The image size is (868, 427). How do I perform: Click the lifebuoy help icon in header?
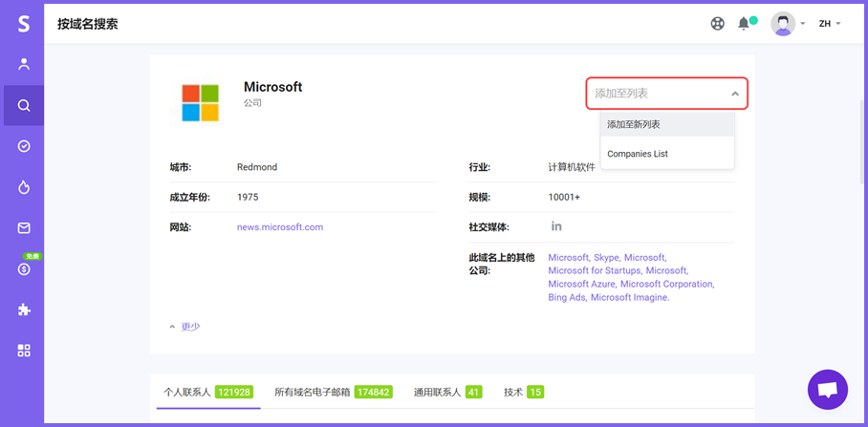[717, 24]
